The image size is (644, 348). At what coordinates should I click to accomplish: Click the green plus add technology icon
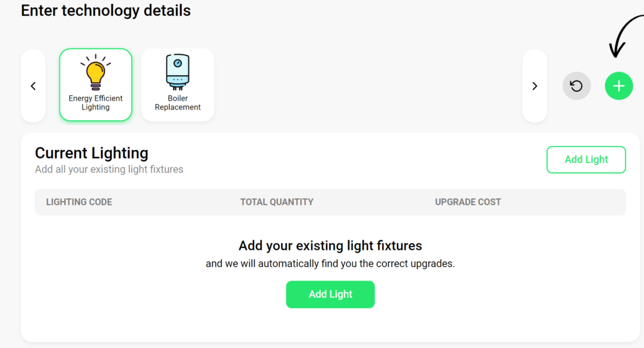click(x=619, y=86)
